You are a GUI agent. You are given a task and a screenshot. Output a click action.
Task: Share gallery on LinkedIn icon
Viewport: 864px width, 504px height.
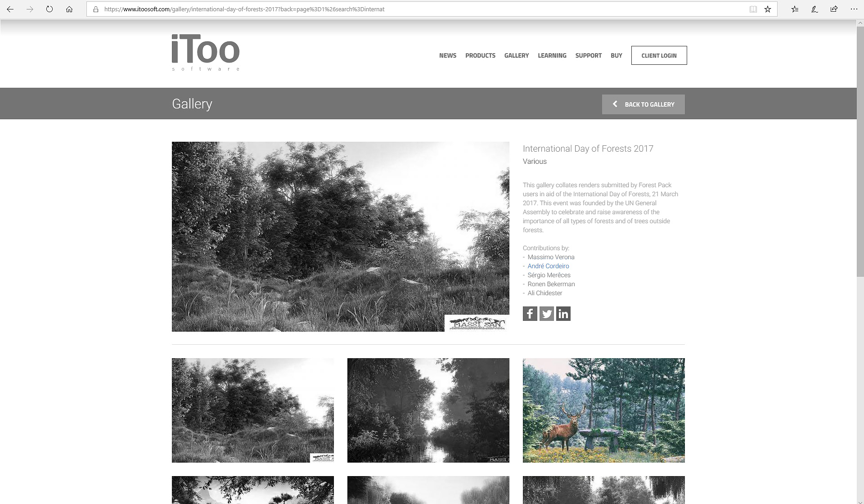[x=563, y=314]
